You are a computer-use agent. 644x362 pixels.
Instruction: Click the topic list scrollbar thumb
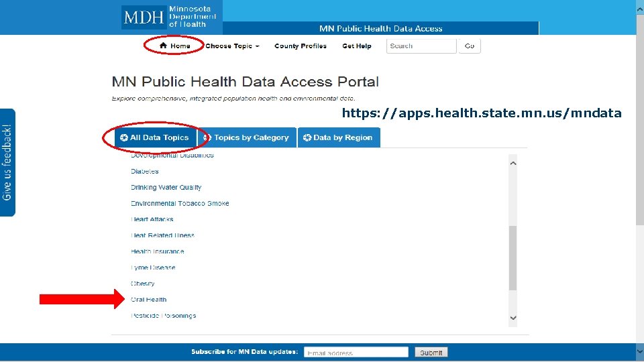[513, 258]
